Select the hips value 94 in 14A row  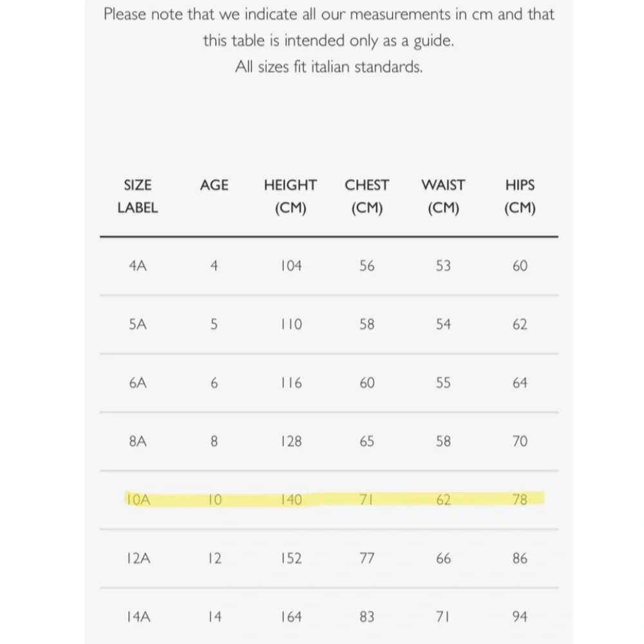tap(520, 617)
